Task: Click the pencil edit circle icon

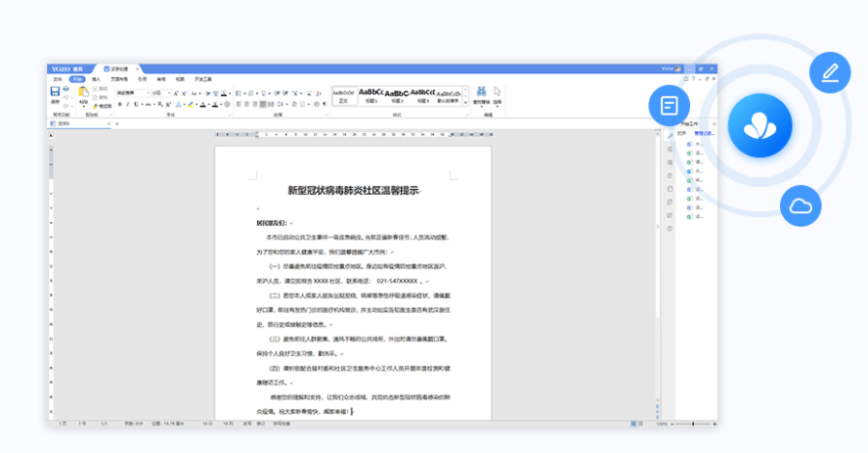Action: tap(830, 72)
